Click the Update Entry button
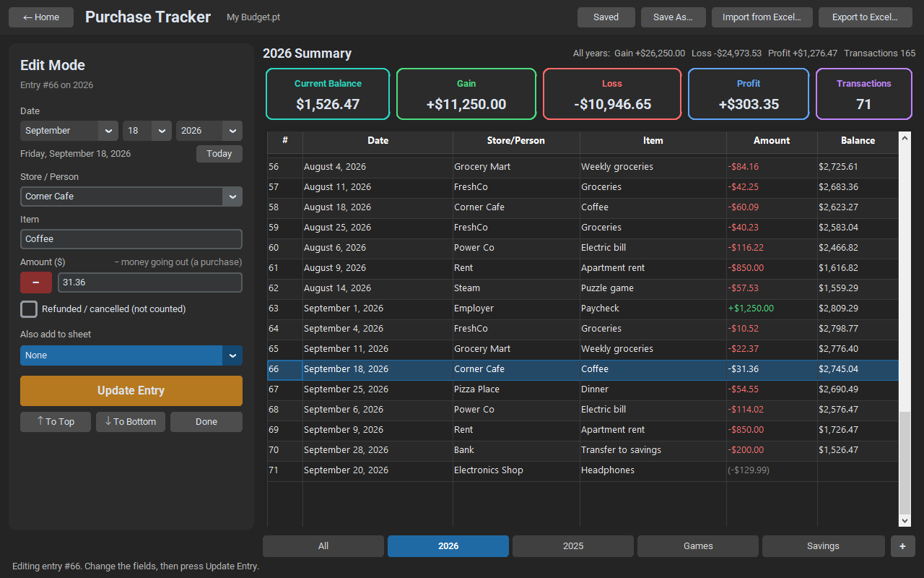This screenshot has width=924, height=578. (131, 391)
